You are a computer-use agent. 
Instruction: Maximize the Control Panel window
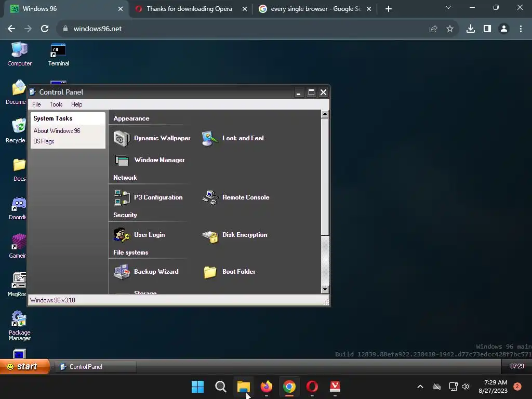tap(311, 92)
